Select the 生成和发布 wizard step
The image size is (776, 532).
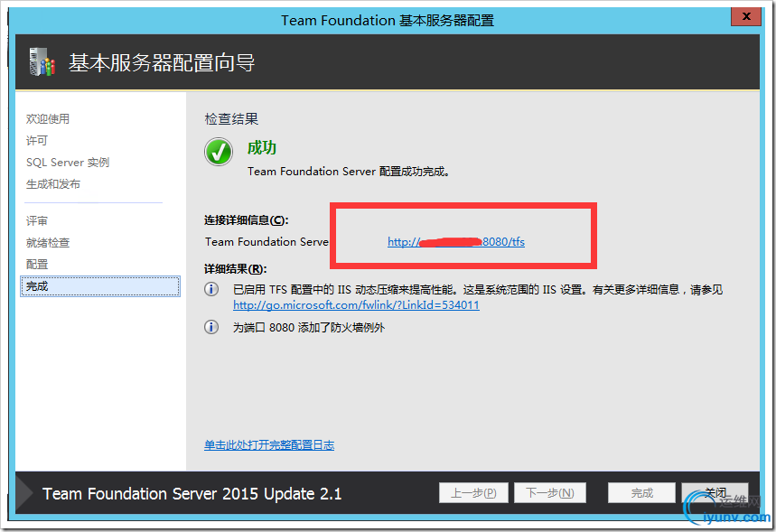tap(53, 184)
